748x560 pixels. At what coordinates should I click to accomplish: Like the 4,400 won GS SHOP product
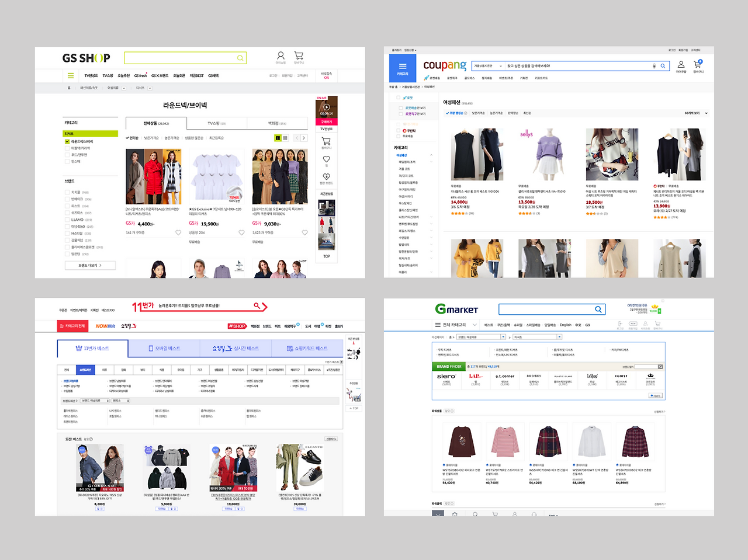pyautogui.click(x=178, y=232)
